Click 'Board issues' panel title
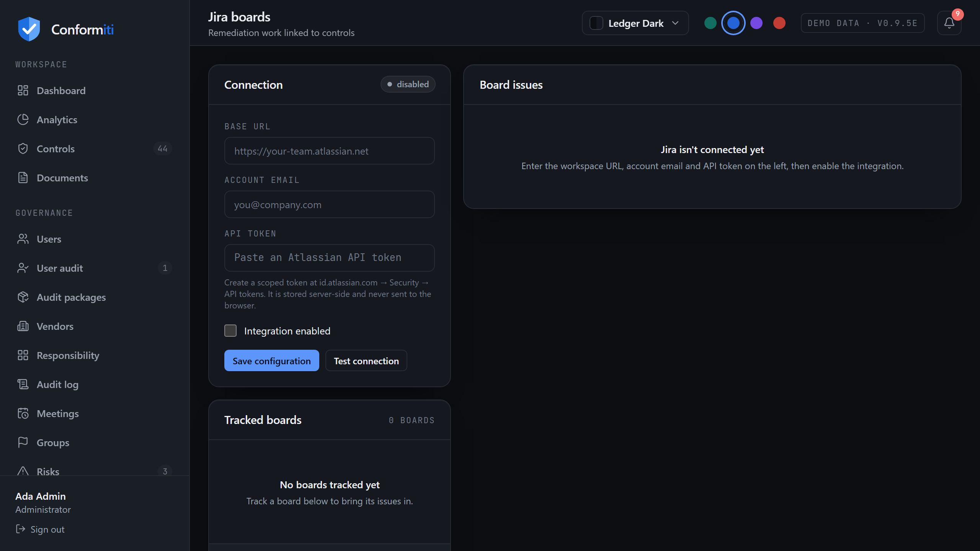The height and width of the screenshot is (551, 980). click(511, 85)
